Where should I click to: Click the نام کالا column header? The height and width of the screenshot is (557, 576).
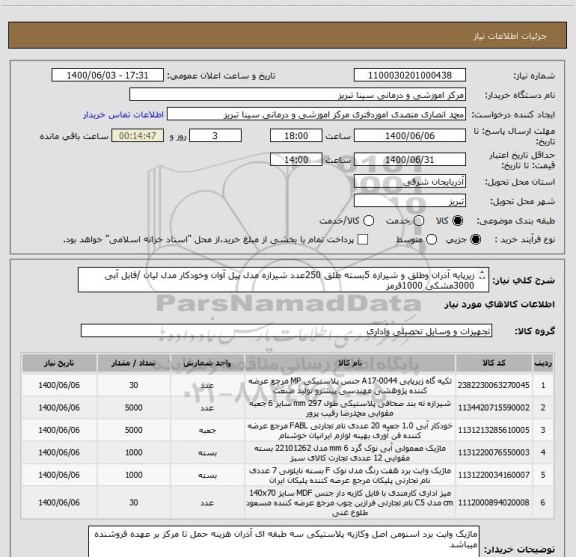350,363
